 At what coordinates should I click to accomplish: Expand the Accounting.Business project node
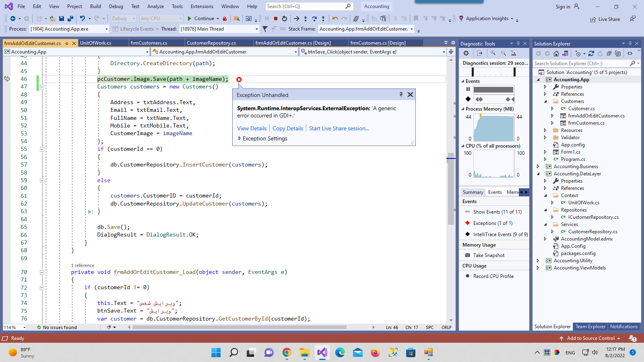(538, 167)
